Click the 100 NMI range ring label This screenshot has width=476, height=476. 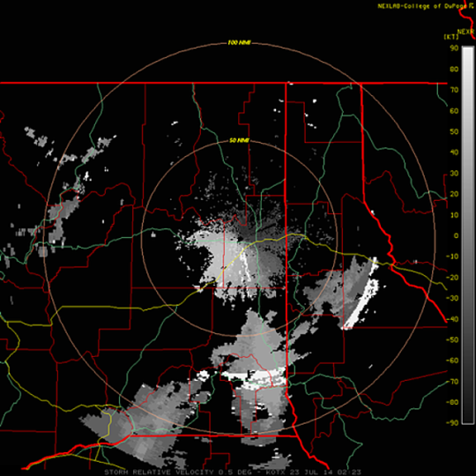point(239,43)
